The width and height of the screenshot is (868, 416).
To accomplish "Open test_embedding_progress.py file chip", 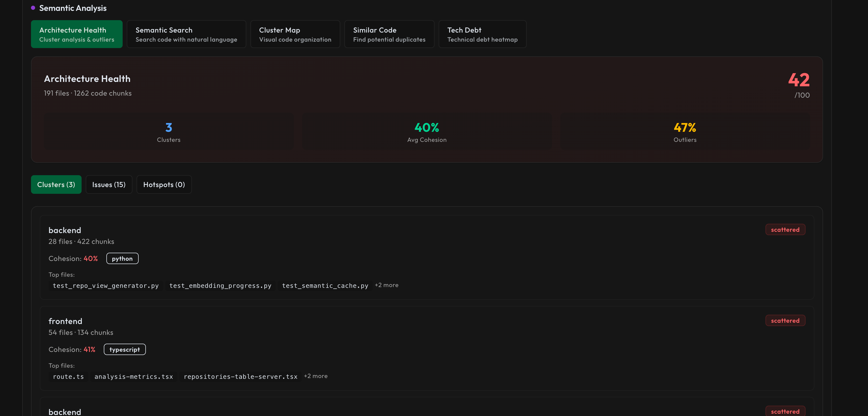I will (x=220, y=286).
